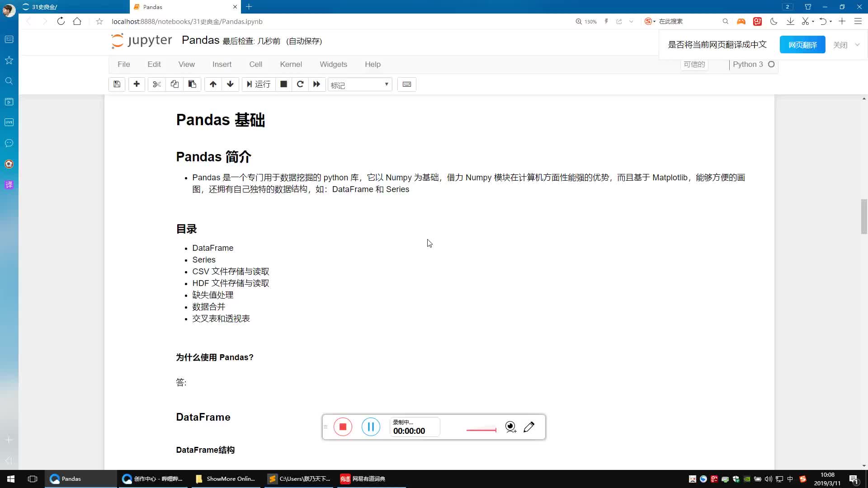The image size is (868, 488).
Task: Open 网易有道词典 from the taskbar
Action: [x=363, y=479]
